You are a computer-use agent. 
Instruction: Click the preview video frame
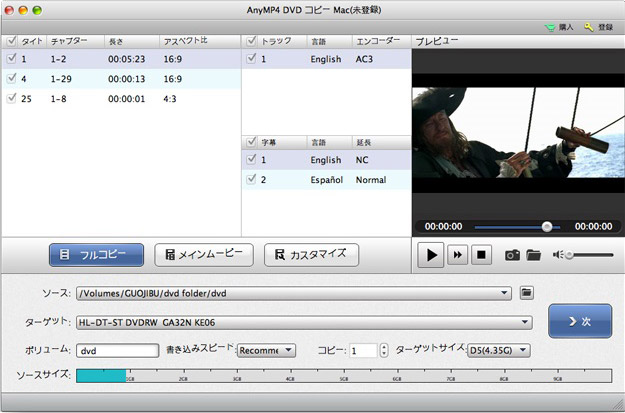[x=519, y=133]
